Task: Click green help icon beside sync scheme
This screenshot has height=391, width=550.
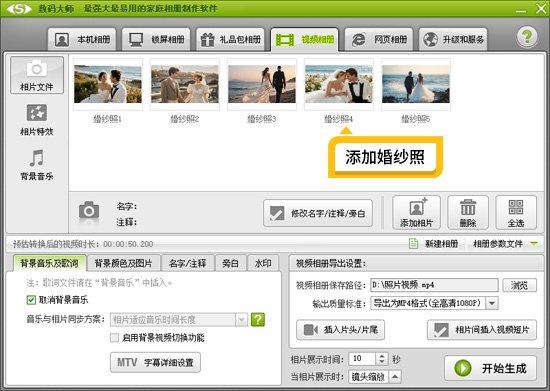Action: click(x=258, y=319)
